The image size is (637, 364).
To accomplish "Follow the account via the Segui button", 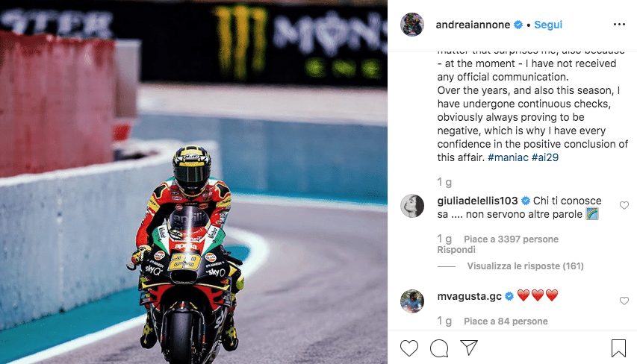I will click(x=548, y=25).
